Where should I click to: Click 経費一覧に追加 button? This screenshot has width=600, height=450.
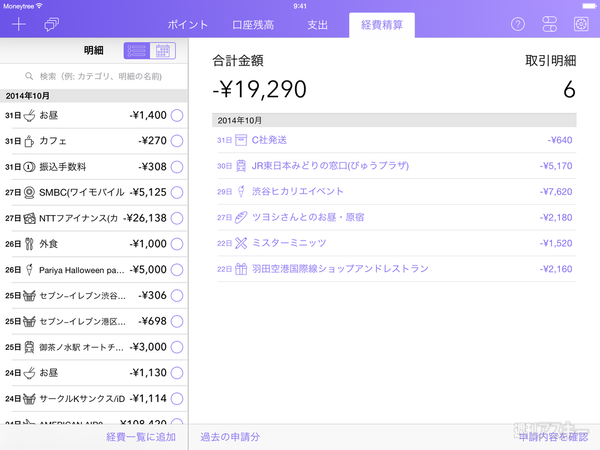141,437
